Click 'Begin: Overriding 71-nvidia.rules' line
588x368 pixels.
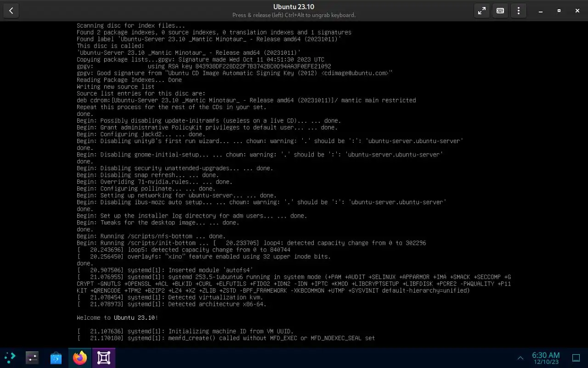(x=154, y=182)
